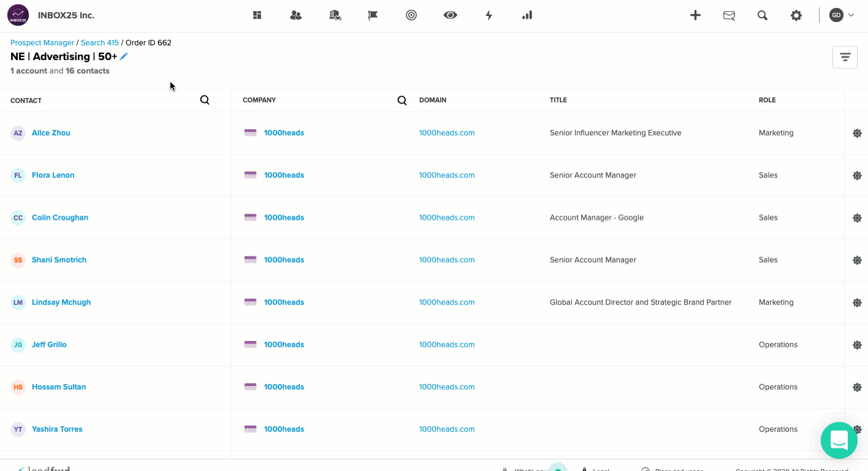Viewport: 868px width, 471px height.
Task: Open the GD user account dropdown
Action: pyautogui.click(x=842, y=15)
